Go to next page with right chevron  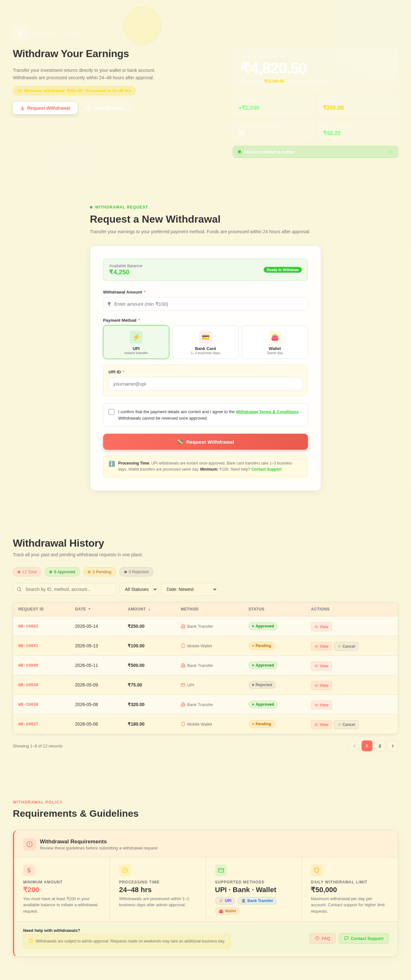[392, 746]
